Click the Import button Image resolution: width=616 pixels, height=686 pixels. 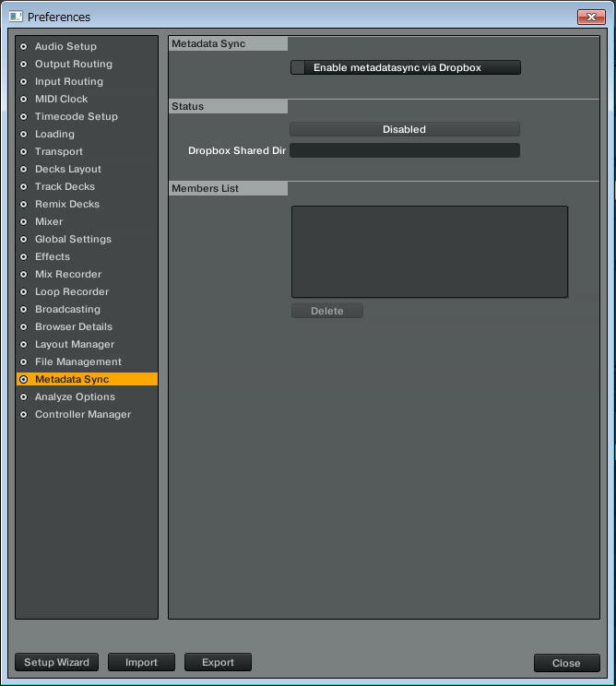(x=141, y=662)
